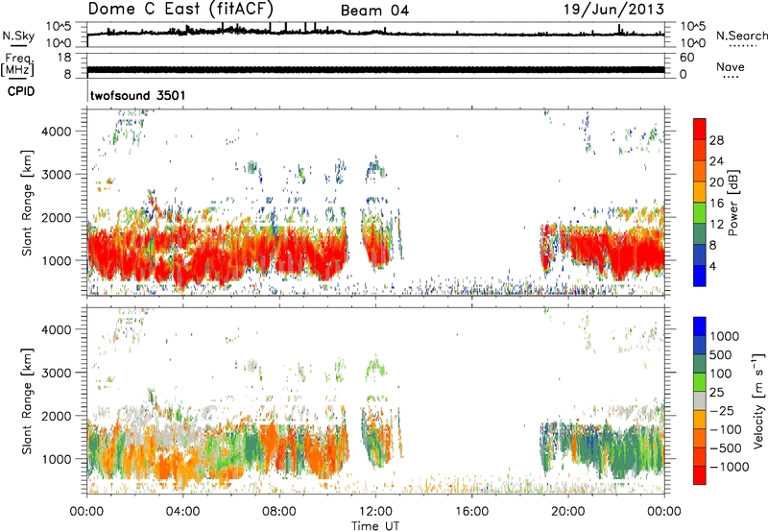The width and height of the screenshot is (768, 532).
Task: Pick the red bottom segment of the velocity color bar
Action: pyautogui.click(x=700, y=475)
